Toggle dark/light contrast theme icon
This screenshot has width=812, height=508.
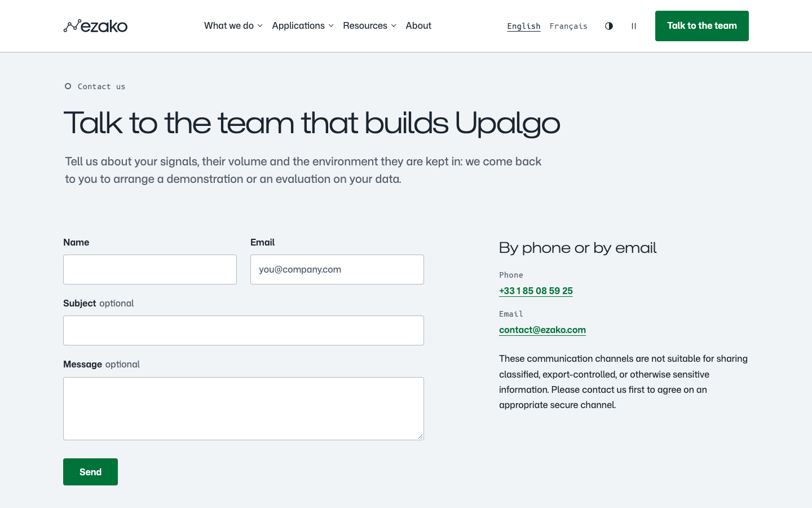(609, 26)
